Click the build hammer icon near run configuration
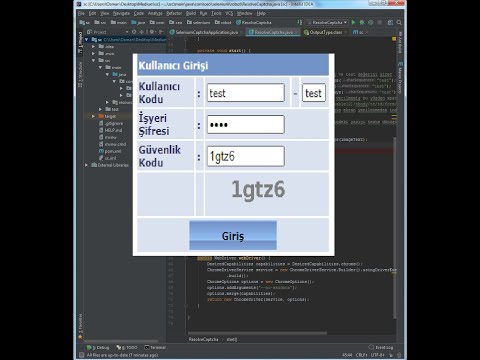 (x=300, y=22)
